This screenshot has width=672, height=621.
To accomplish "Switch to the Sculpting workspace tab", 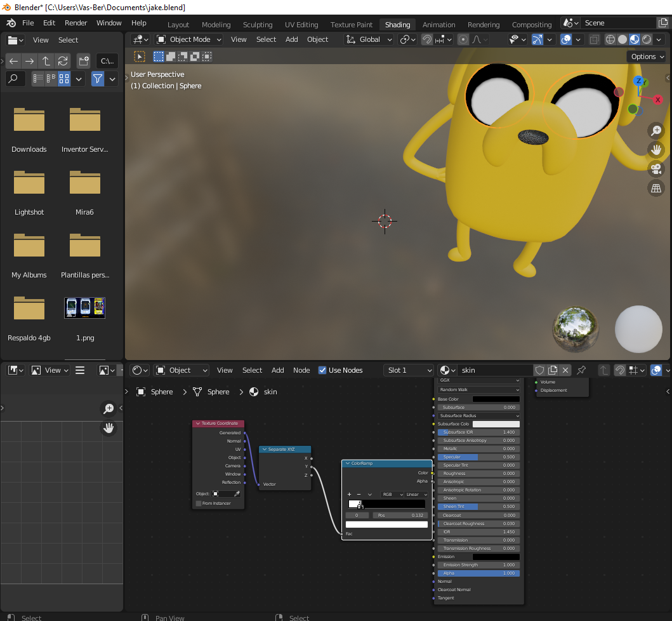I will point(258,25).
